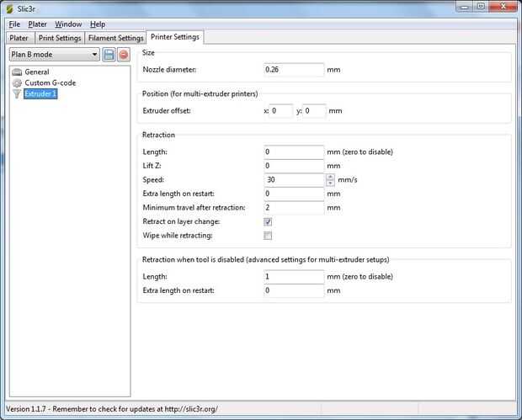The image size is (522, 420).
Task: Select General in the settings tree
Action: coord(37,72)
